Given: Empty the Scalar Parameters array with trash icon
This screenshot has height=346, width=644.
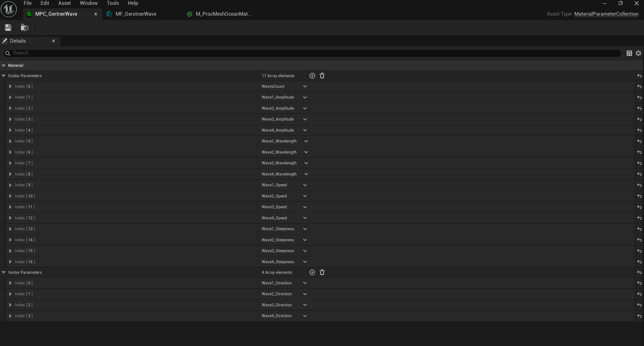Looking at the screenshot, I should 322,76.
